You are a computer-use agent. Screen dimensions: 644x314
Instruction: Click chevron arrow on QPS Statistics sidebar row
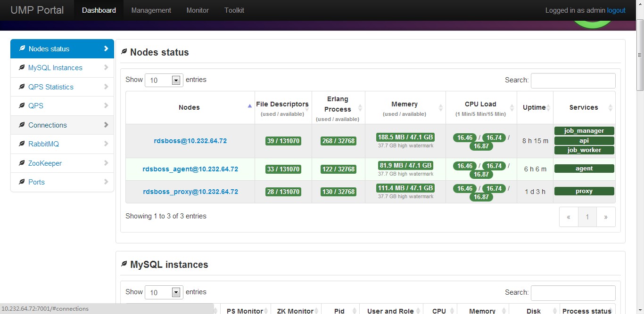(x=106, y=87)
